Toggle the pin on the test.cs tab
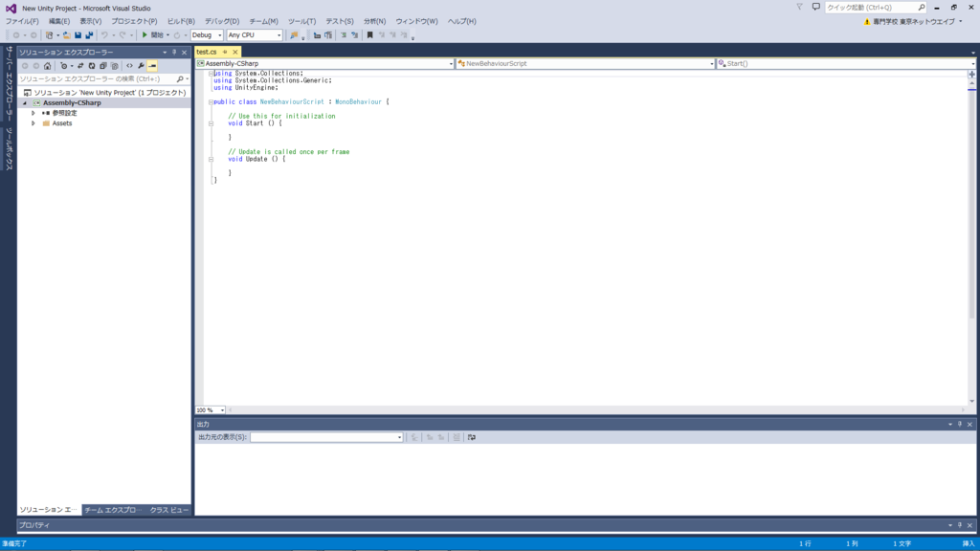This screenshot has height=551, width=980. pyautogui.click(x=225, y=52)
